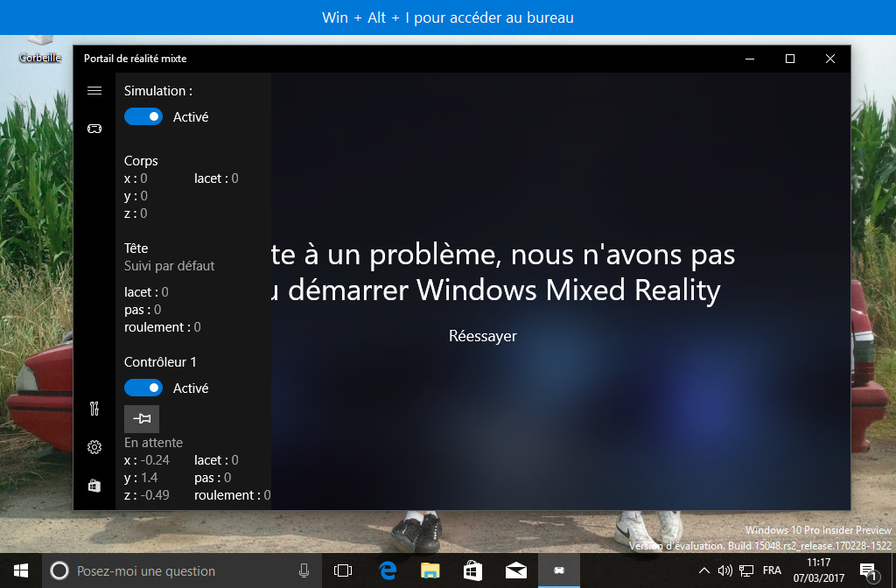Open the settings gear in the sidebar

click(x=94, y=447)
